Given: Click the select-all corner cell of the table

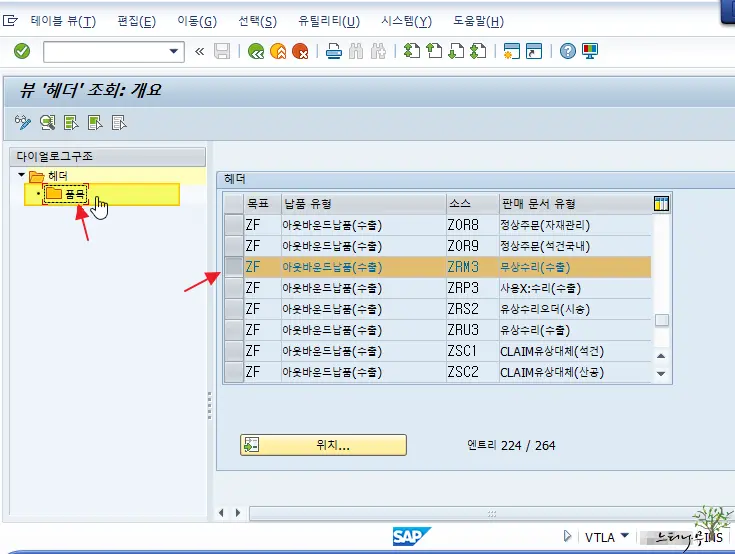Looking at the screenshot, I should click(233, 204).
